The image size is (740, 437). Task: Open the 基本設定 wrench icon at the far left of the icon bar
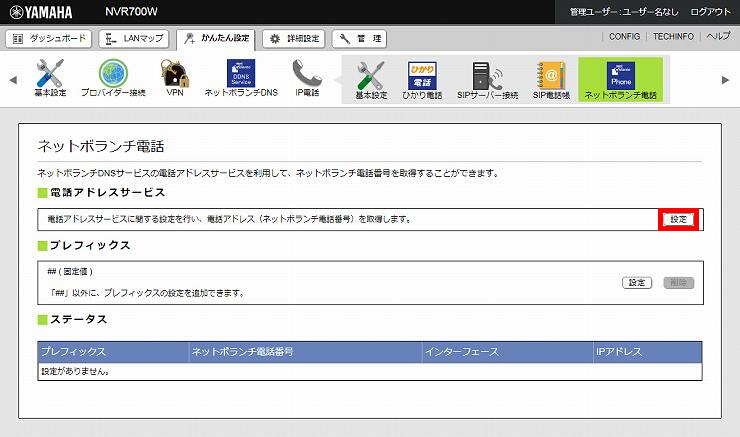click(50, 78)
